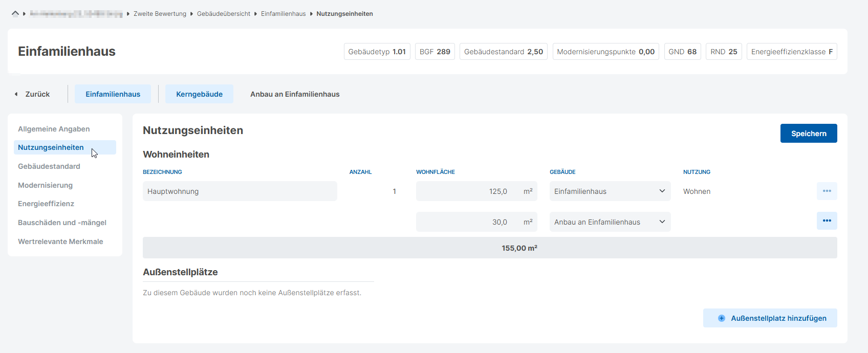Open Bauschäden und -mängel
868x353 pixels.
[62, 223]
